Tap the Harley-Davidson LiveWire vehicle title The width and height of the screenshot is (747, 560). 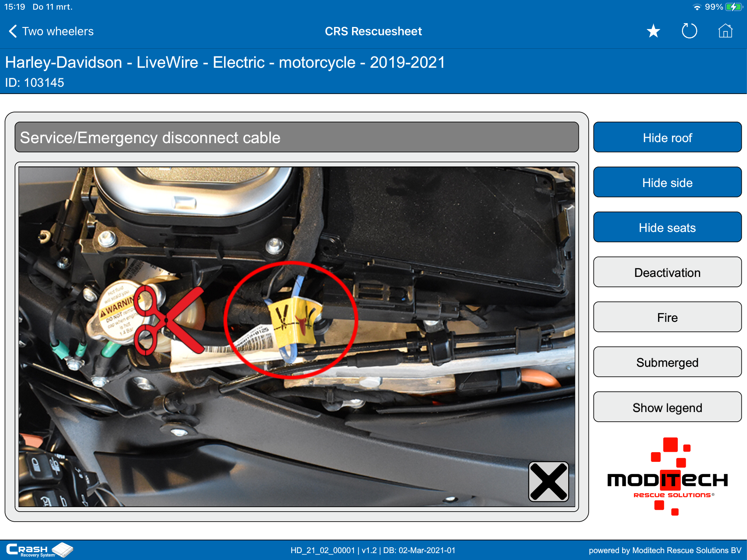(x=225, y=63)
